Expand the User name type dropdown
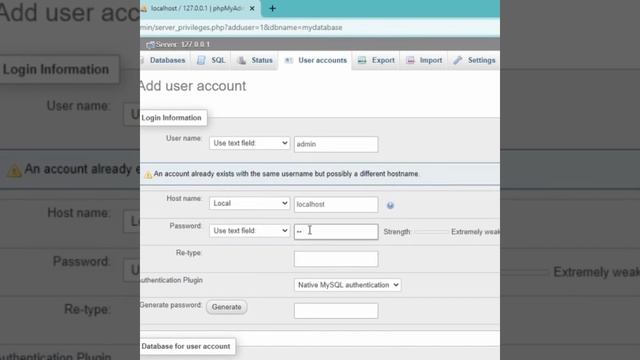 pyautogui.click(x=249, y=143)
